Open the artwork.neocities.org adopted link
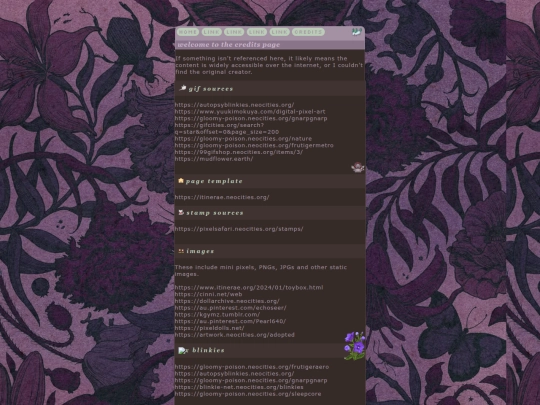This screenshot has width=540, height=405. 235,335
